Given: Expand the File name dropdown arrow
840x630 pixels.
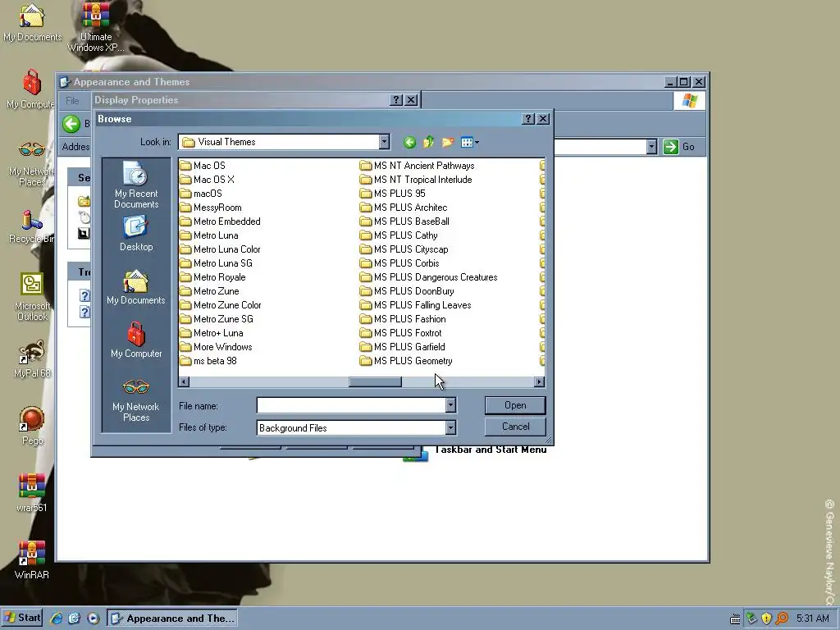Looking at the screenshot, I should point(450,405).
